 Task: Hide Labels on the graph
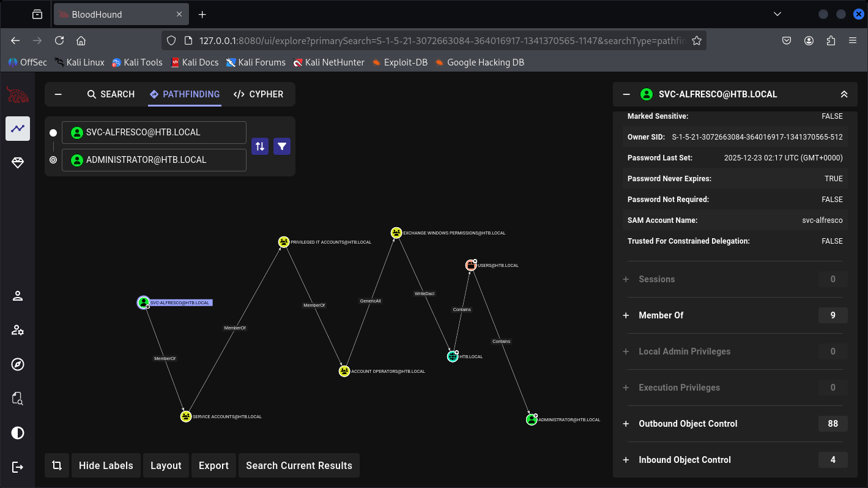tap(106, 465)
